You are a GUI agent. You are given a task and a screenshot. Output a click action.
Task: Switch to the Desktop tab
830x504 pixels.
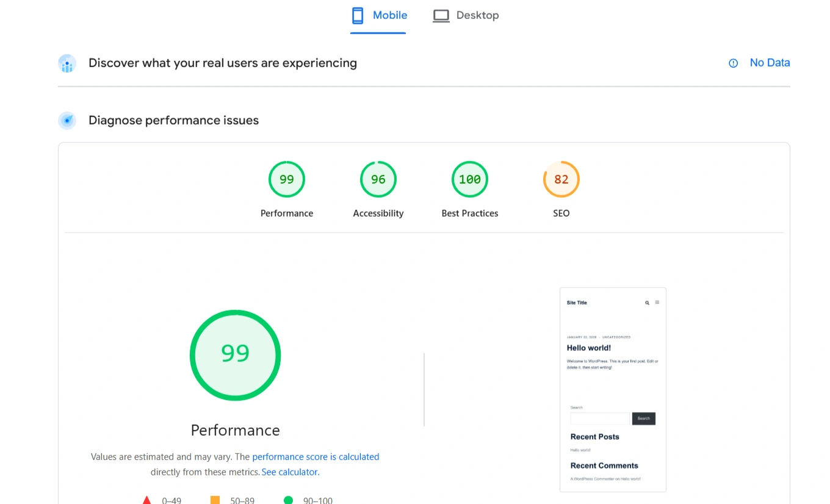(466, 16)
